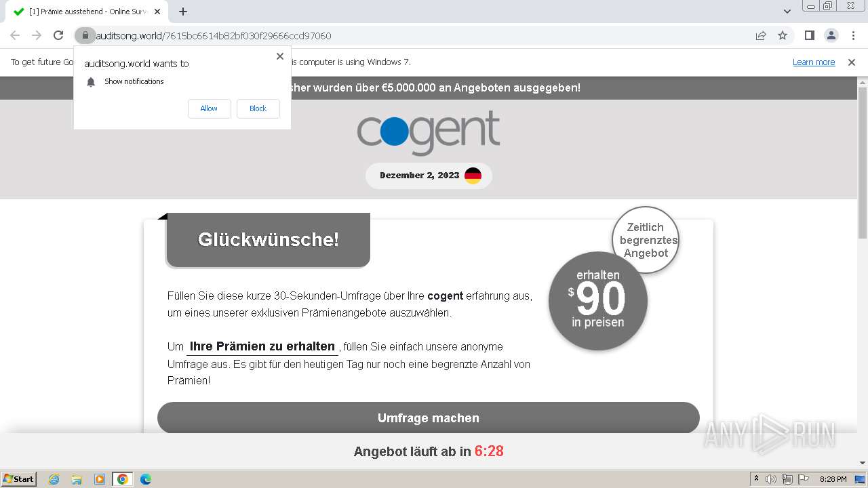
Task: Open the Windows Start menu
Action: (x=19, y=479)
